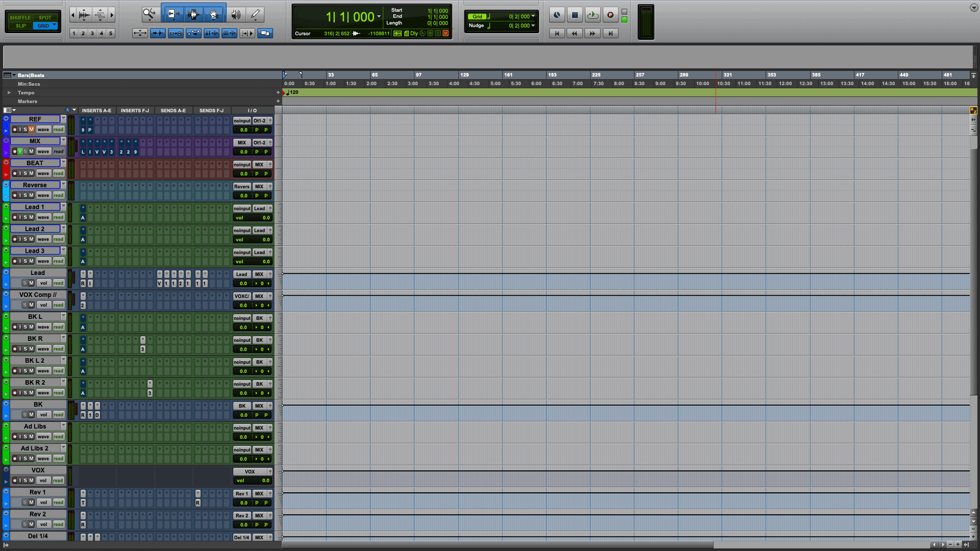
Task: Click Go to End transport button
Action: pos(610,34)
